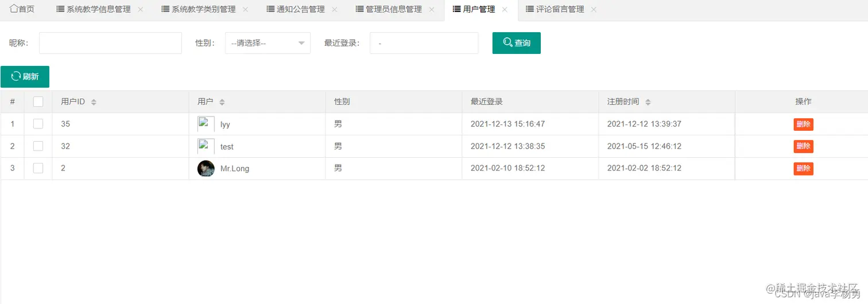Click Mr.Long's profile avatar
868x304 pixels.
[x=206, y=168]
